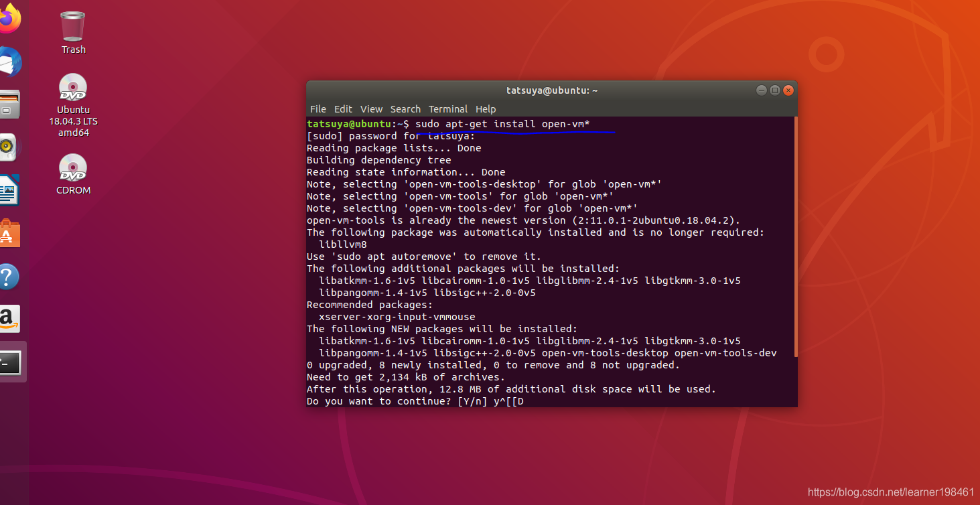Image resolution: width=980 pixels, height=505 pixels.
Task: Click the 'Building dependency tree' line
Action: [x=379, y=160]
